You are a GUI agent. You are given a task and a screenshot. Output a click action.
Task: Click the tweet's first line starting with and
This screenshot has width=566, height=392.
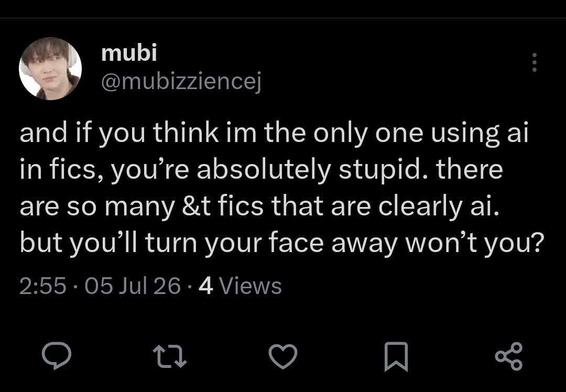coord(274,133)
